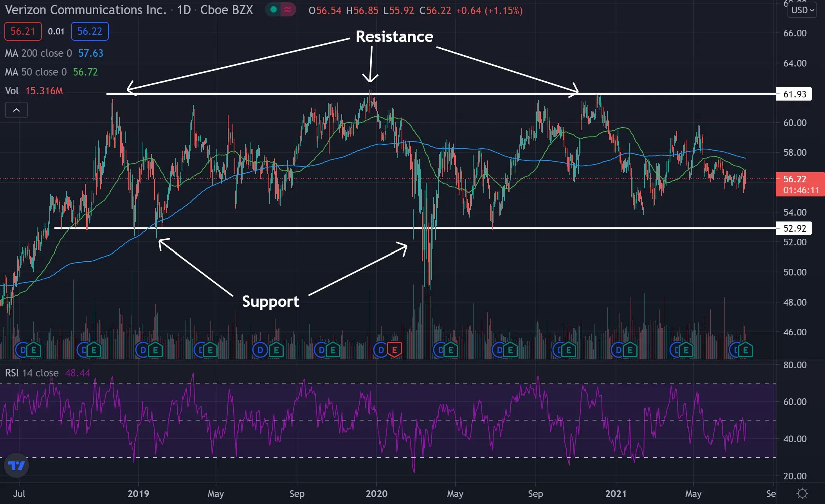Click the Verizon Communications Inc. symbol title
Image resolution: width=825 pixels, height=504 pixels.
86,10
